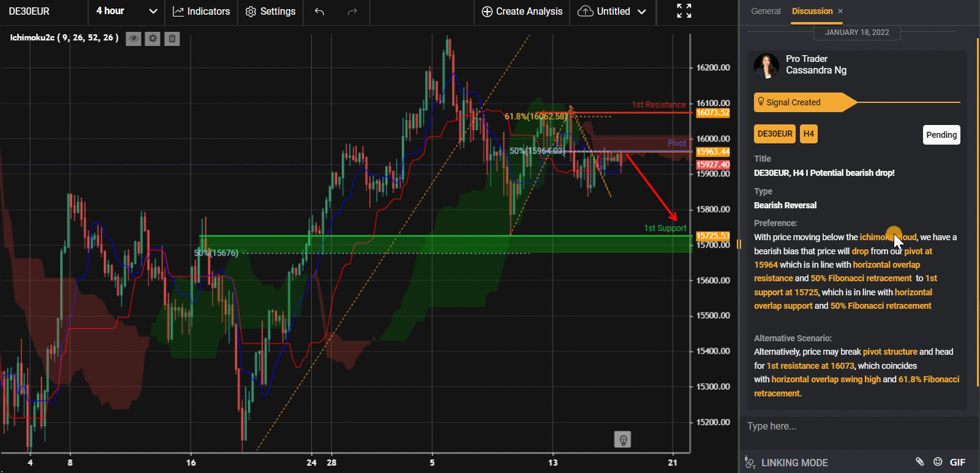Delete the Ichimoku indicator with trash icon
The width and height of the screenshot is (980, 473).
tap(172, 39)
